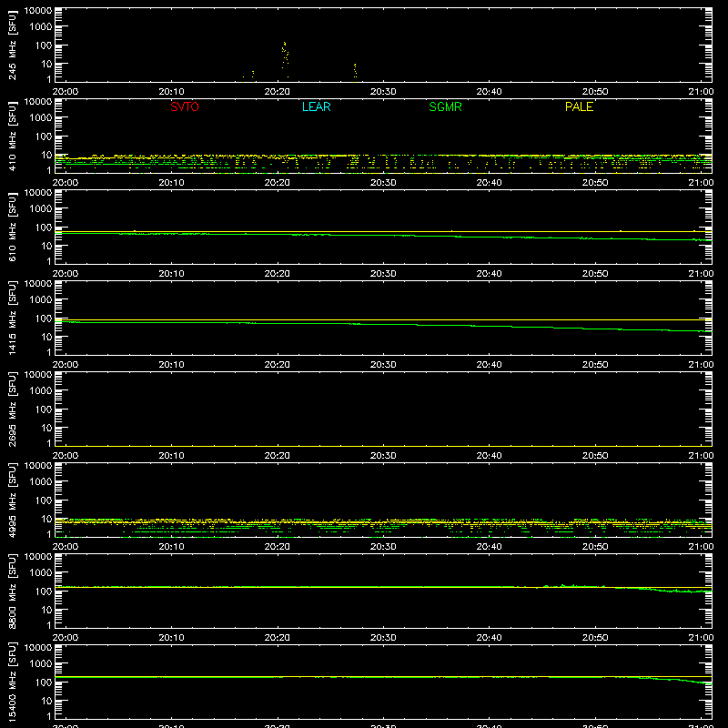728x728 pixels.
Task: Click the 1000 tick label on 4995 MHz axis
Action: point(41,482)
